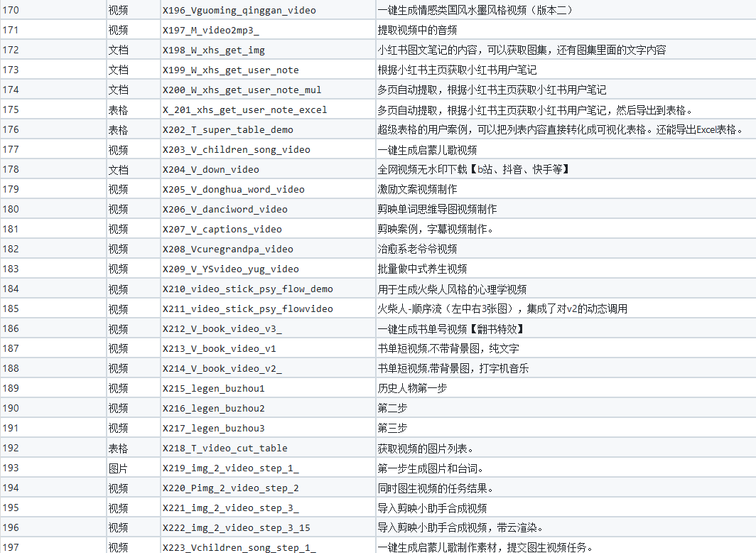The height and width of the screenshot is (553, 756).
Task: Click description 导入剪映小助手合成视频，带云渲染。
Action: 460,528
